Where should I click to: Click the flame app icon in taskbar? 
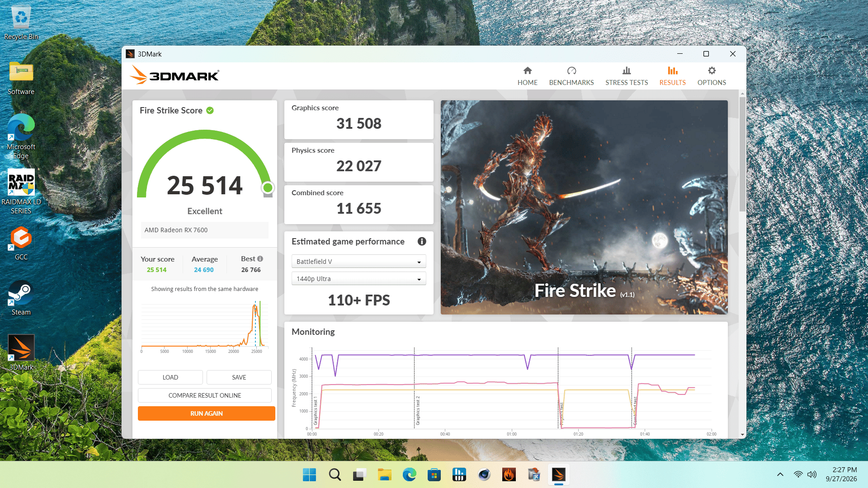[x=509, y=474]
